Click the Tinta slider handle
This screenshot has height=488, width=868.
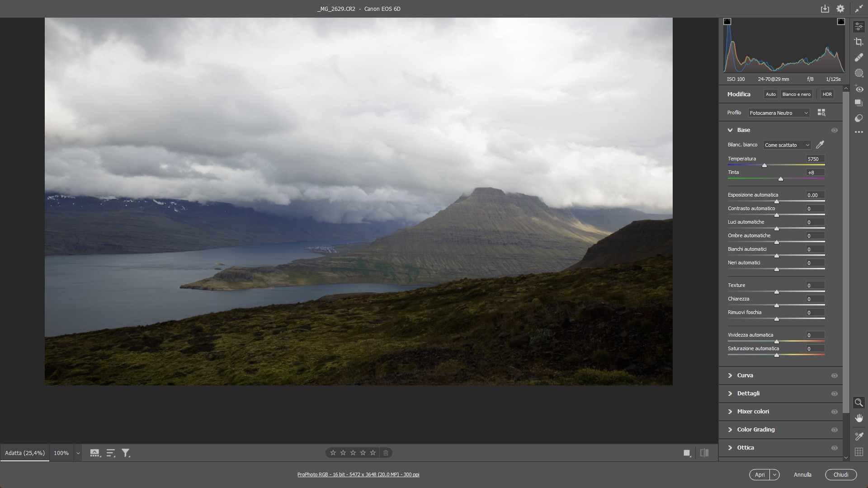[781, 179]
